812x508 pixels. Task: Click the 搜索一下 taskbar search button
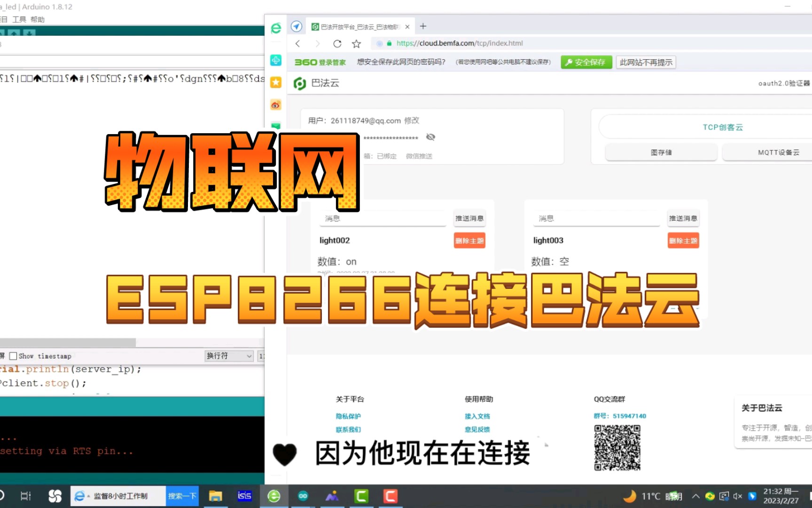(182, 496)
